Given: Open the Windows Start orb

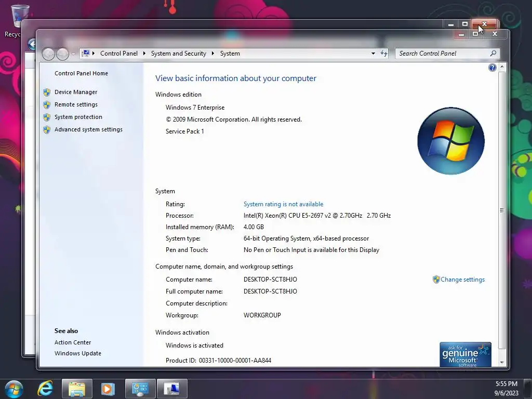Looking at the screenshot, I should click(x=14, y=389).
